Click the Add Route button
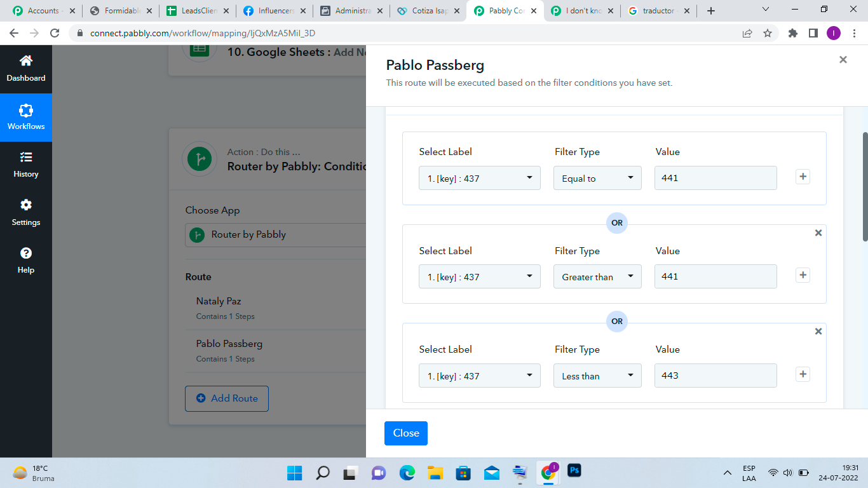The height and width of the screenshot is (488, 868). tap(227, 398)
